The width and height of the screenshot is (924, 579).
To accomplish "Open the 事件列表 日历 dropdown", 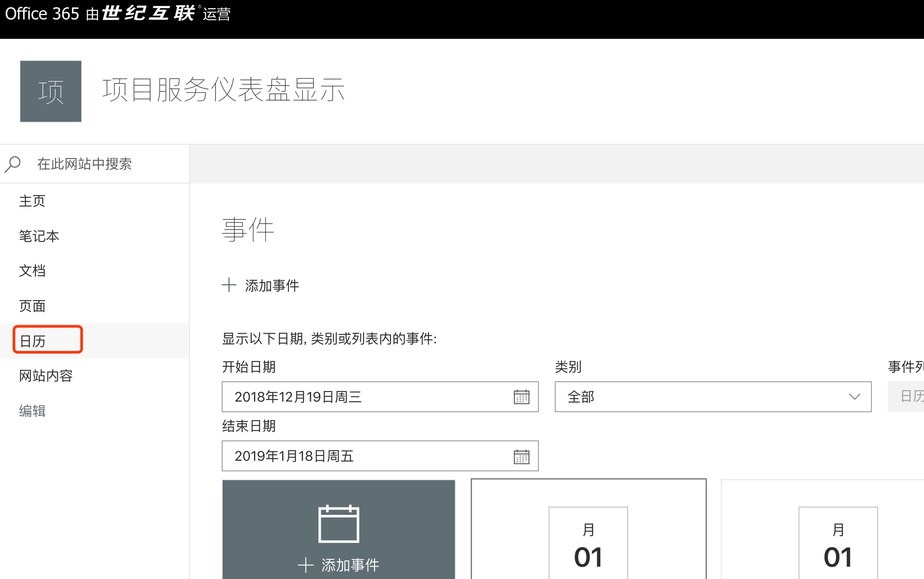I will (x=906, y=397).
